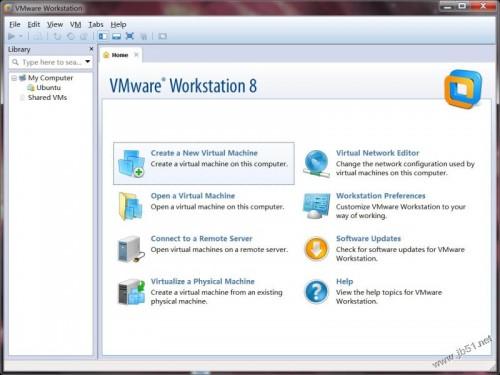Click the Create a New Virtual Machine link

pyautogui.click(x=204, y=153)
